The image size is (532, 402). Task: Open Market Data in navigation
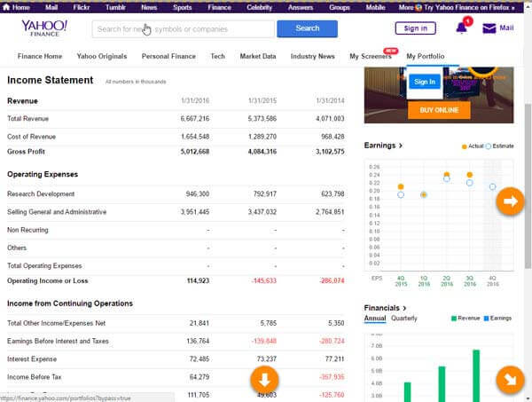[x=258, y=57]
